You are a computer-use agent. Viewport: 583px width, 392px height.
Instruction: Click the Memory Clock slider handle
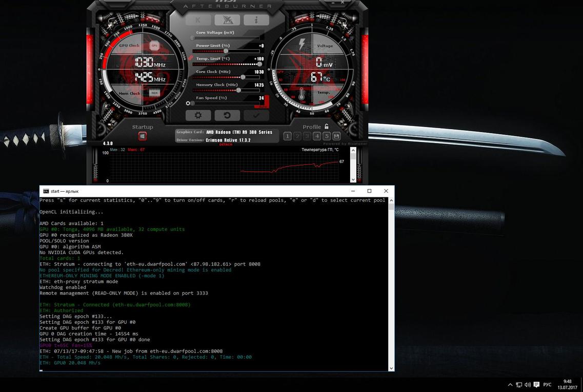pyautogui.click(x=238, y=90)
